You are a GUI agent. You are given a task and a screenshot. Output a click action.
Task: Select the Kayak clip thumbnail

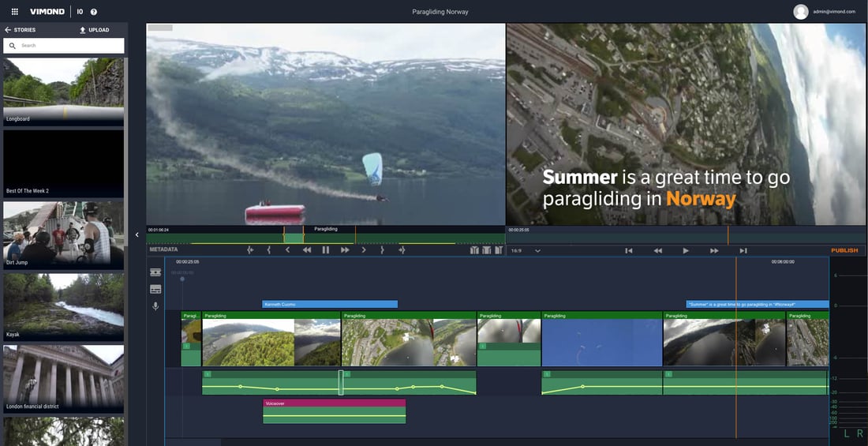[64, 307]
